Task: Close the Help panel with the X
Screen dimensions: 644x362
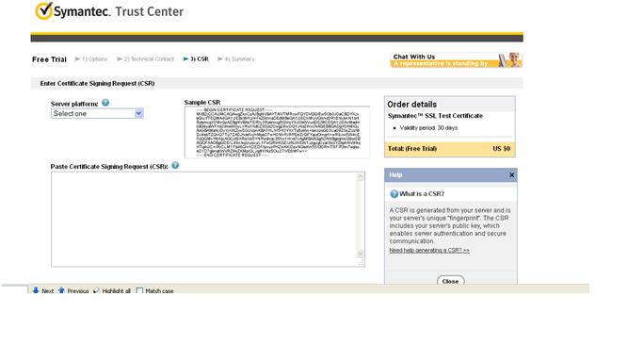Action: (512, 175)
